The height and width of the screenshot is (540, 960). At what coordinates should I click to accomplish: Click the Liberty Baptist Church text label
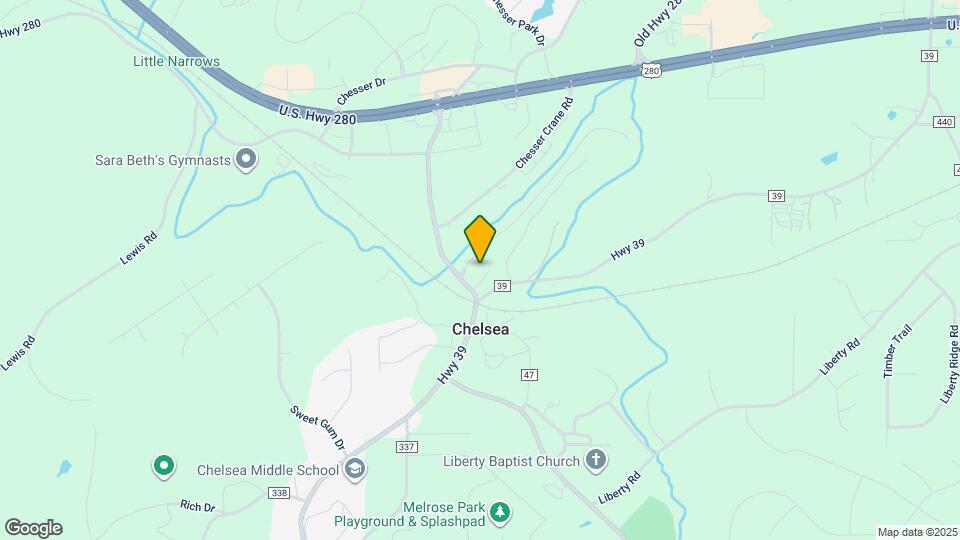[x=511, y=461]
